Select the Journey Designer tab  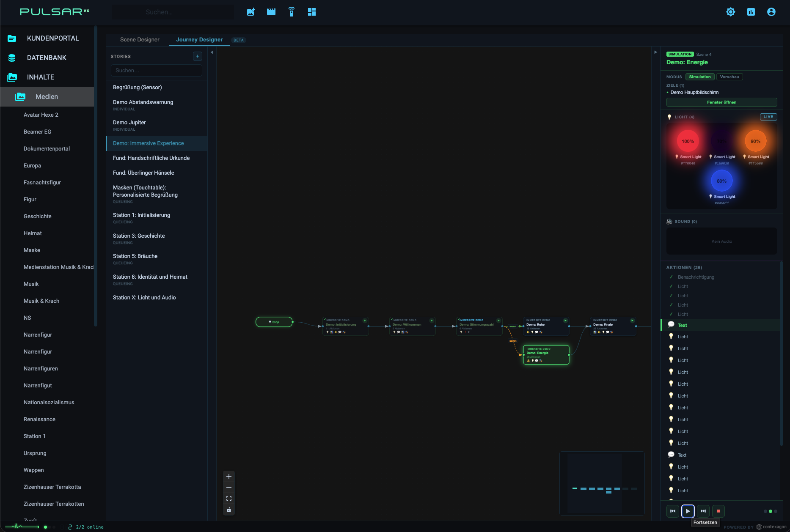click(x=199, y=40)
